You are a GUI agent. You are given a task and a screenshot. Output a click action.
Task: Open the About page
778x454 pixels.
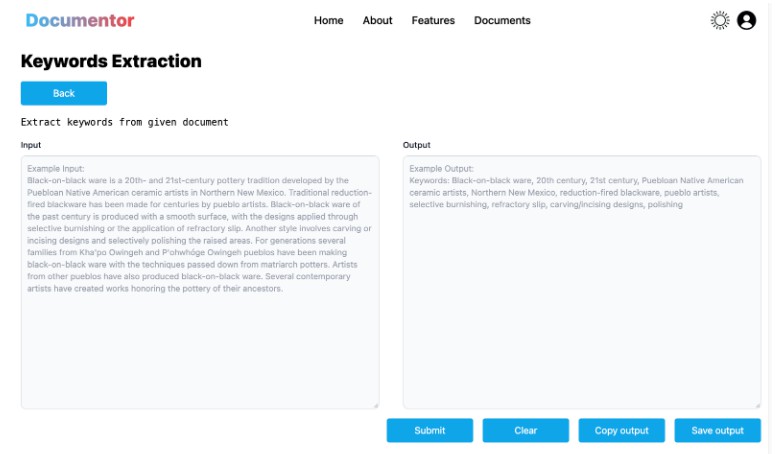click(x=377, y=20)
